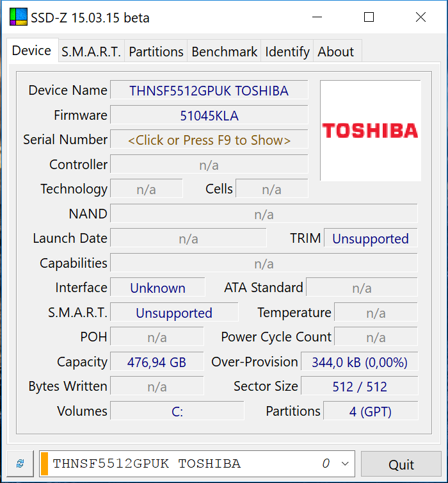The image size is (448, 483).
Task: Click the SSD-Z app icon in title bar
Action: pos(18,17)
